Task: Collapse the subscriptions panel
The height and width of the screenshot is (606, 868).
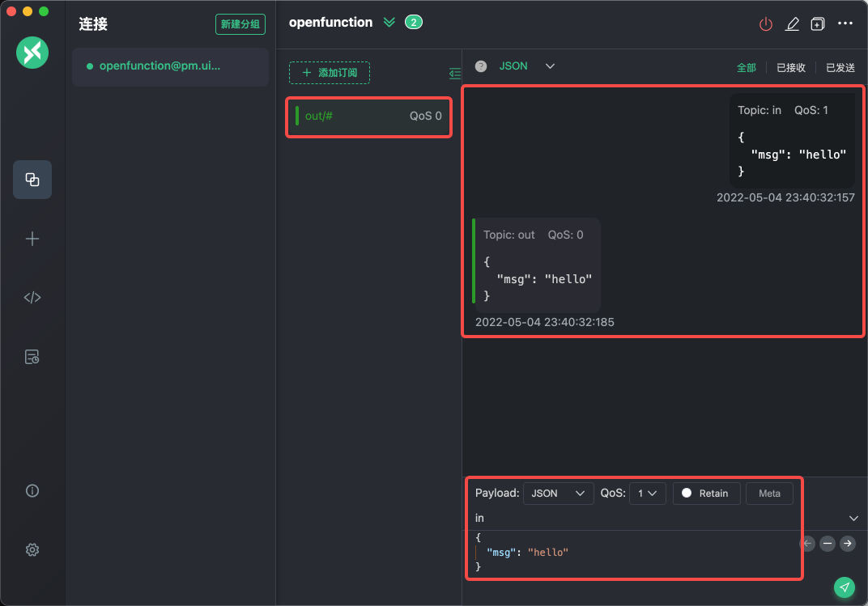Action: click(454, 73)
